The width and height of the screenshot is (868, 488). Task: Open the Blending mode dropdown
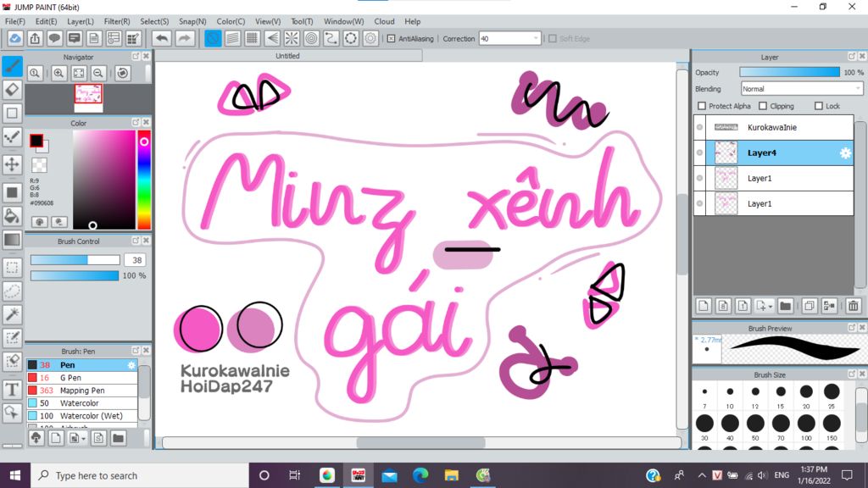[x=802, y=88]
